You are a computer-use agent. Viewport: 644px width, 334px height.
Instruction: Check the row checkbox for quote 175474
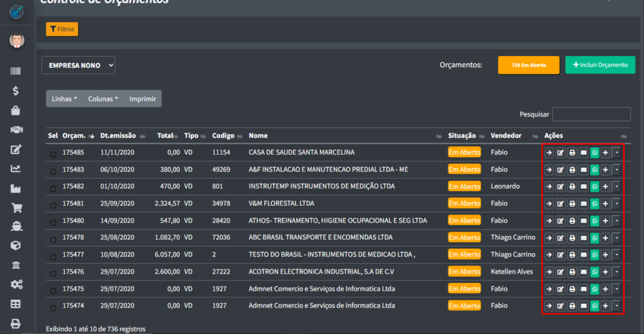(53, 308)
